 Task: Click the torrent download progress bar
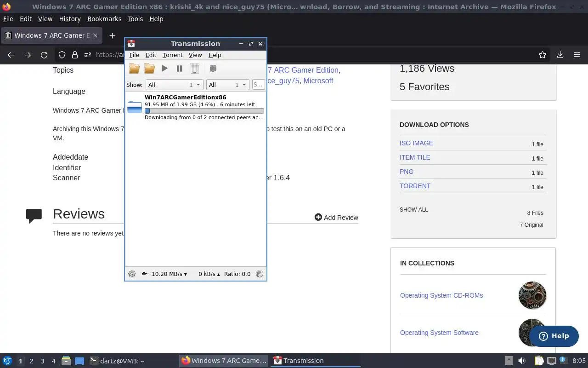204,111
